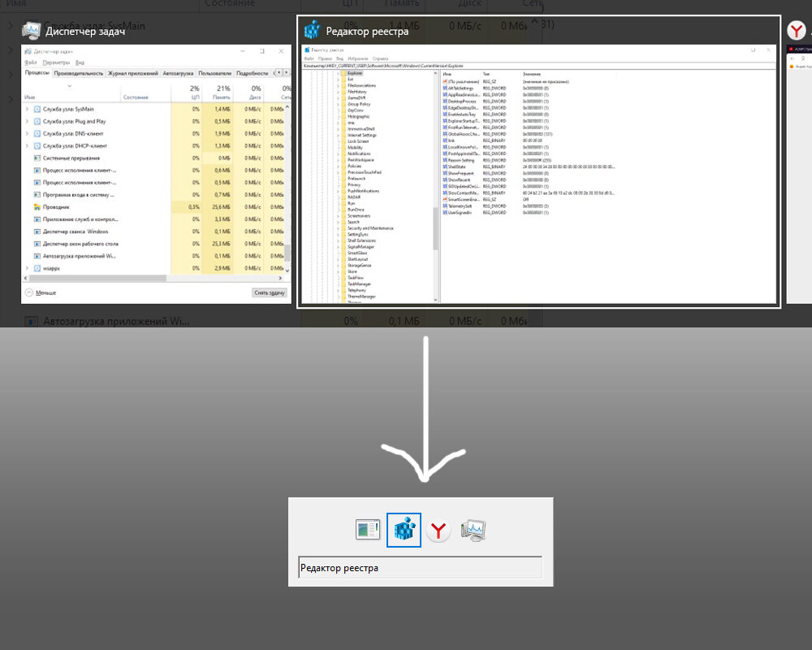Sort by the Состояние column header
This screenshot has width=812, height=650.
pos(136,97)
